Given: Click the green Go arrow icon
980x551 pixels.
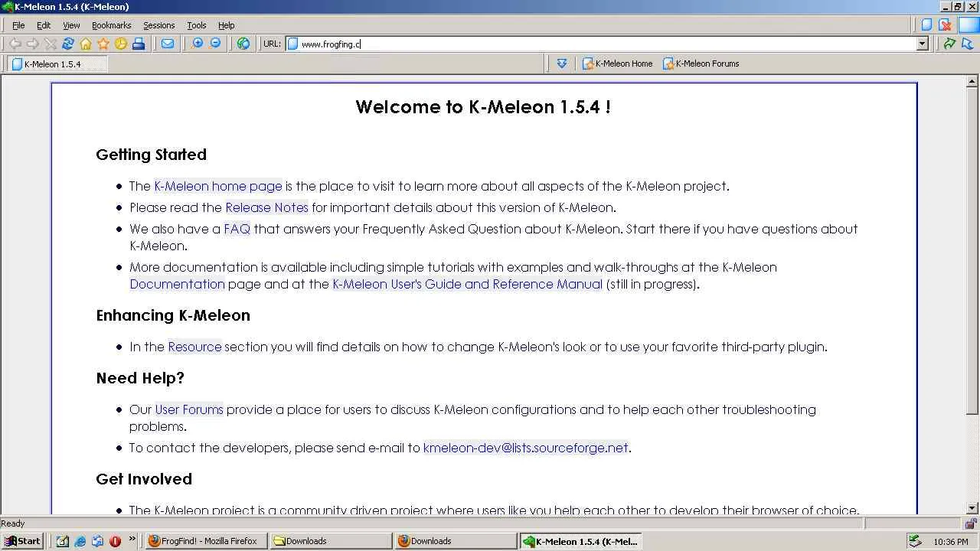Looking at the screenshot, I should coord(949,44).
